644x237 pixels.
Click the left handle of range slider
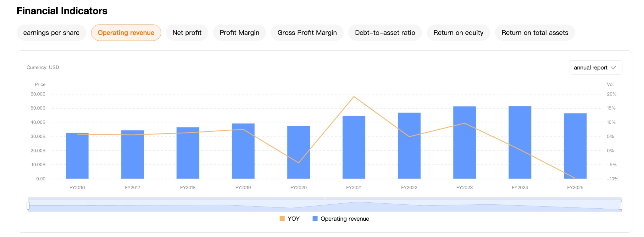pos(28,206)
